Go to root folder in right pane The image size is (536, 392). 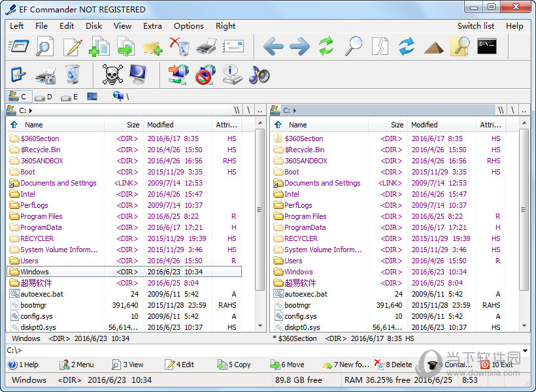point(512,110)
